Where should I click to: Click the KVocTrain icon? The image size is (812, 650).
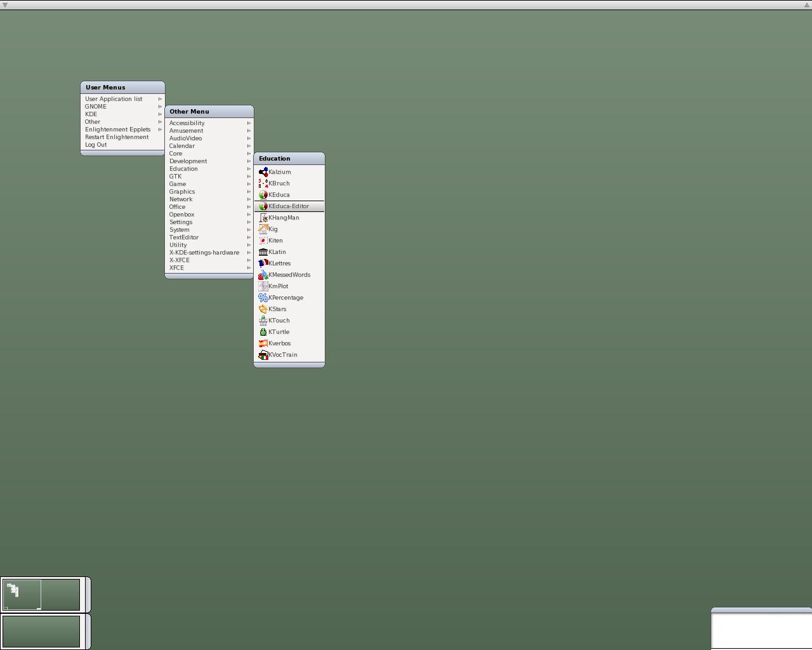point(263,355)
